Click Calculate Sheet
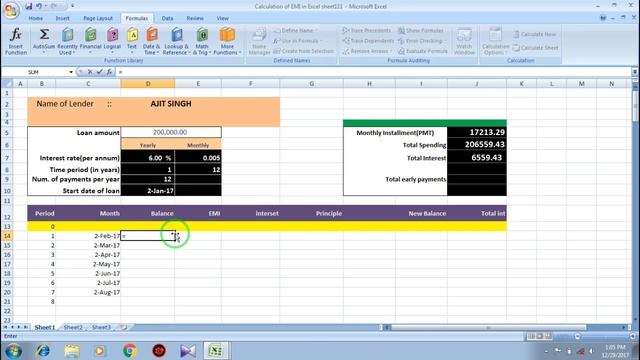The height and width of the screenshot is (360, 640). pyautogui.click(x=535, y=48)
